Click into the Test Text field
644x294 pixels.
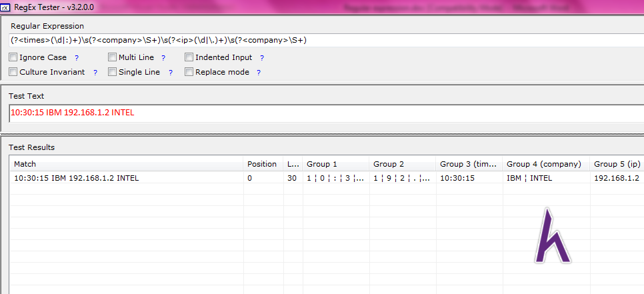pyautogui.click(x=326, y=113)
